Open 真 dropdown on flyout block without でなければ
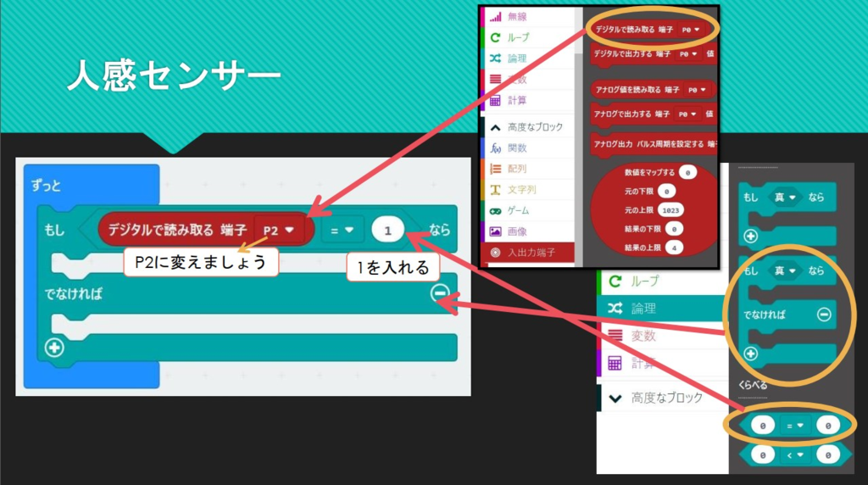This screenshot has width=868, height=485. [785, 197]
